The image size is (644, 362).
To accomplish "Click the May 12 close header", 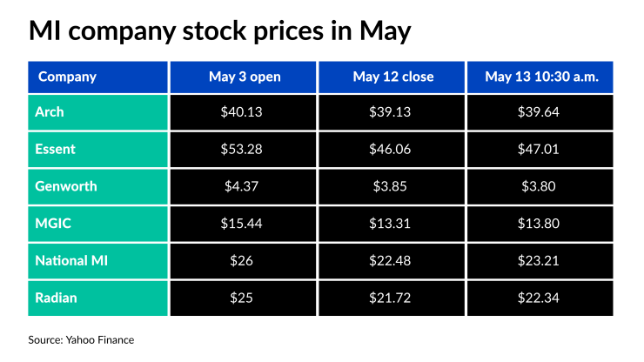I will pos(393,77).
